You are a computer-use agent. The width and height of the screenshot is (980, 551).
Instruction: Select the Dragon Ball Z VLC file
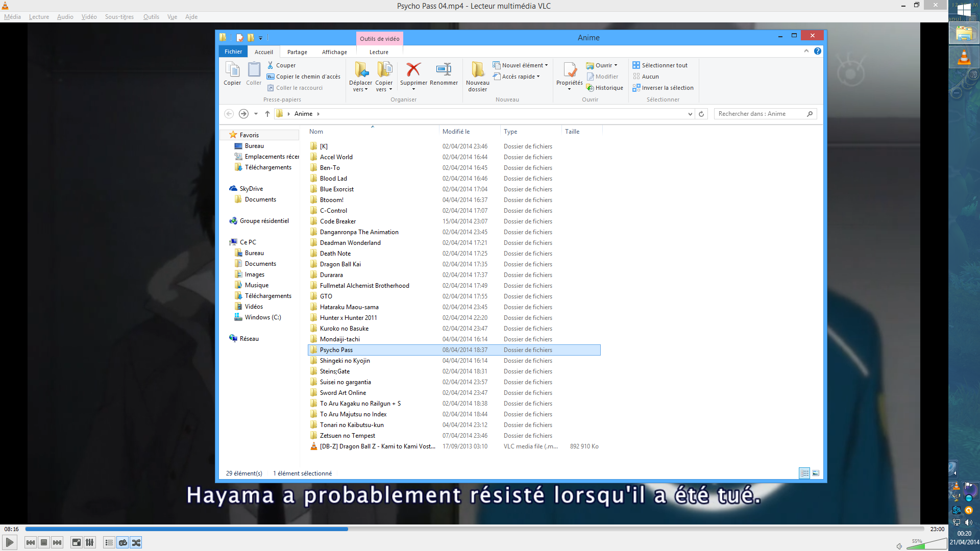(454, 446)
